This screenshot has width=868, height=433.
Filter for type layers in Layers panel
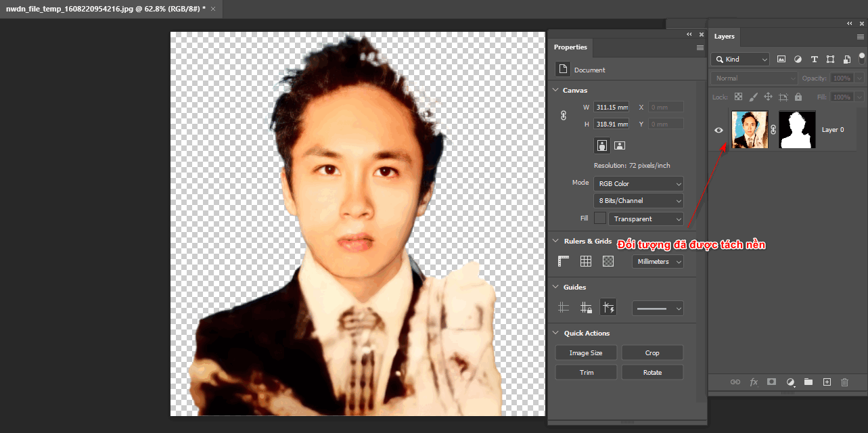point(814,59)
